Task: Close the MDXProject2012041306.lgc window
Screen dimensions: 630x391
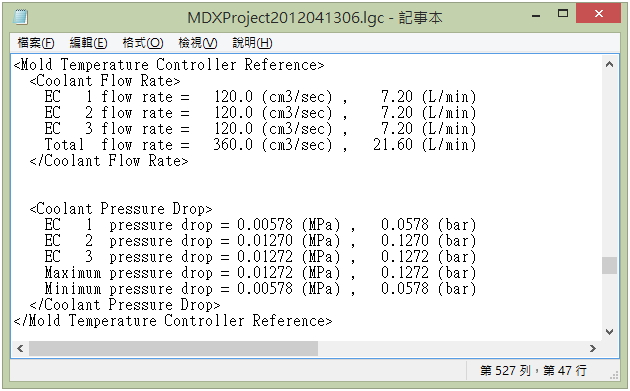Action: 598,14
